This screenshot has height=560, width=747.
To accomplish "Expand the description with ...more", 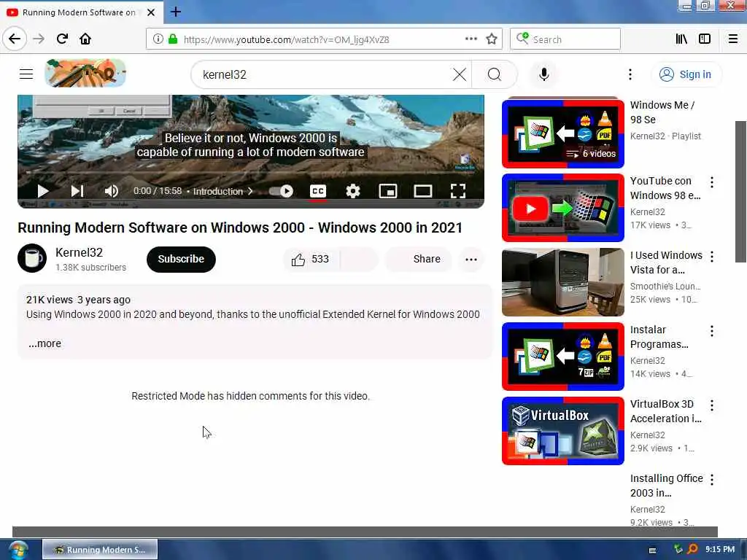I will click(x=44, y=343).
